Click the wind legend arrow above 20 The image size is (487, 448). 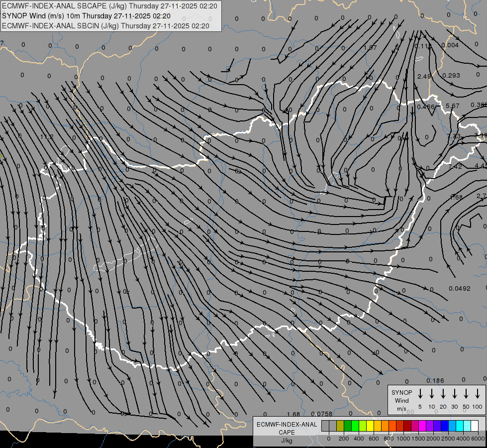443,394
